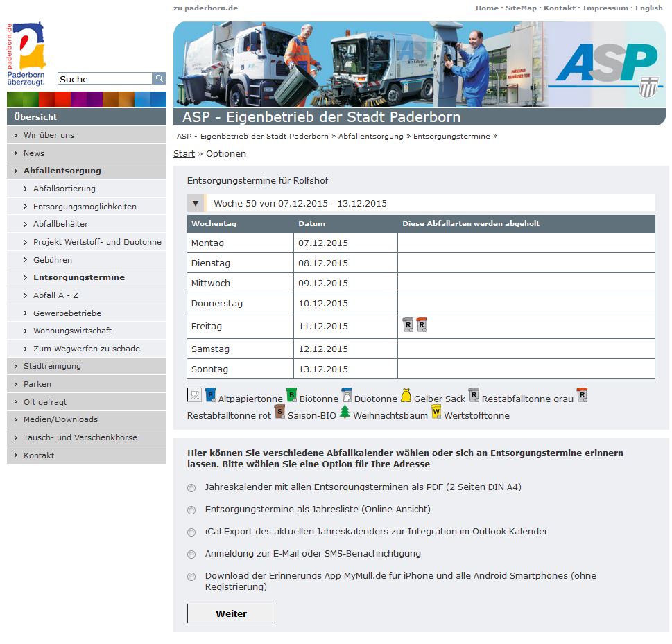Click the top Kontakt header link
Screen dimensions: 672x644
coord(559,8)
